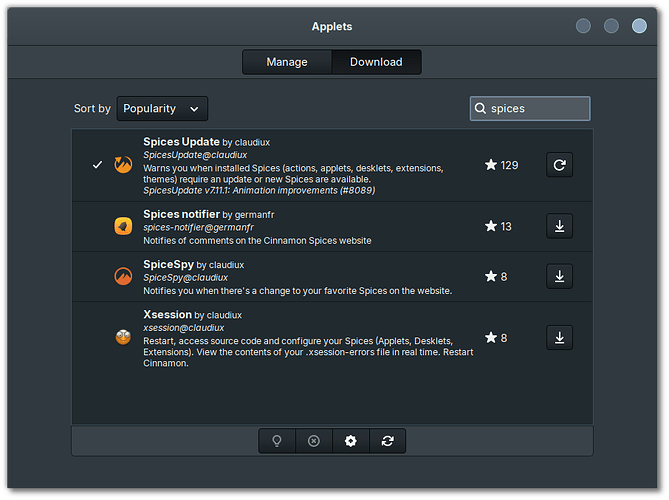Click the SpiceSpy applet icon
The height and width of the screenshot is (500, 669).
[123, 276]
